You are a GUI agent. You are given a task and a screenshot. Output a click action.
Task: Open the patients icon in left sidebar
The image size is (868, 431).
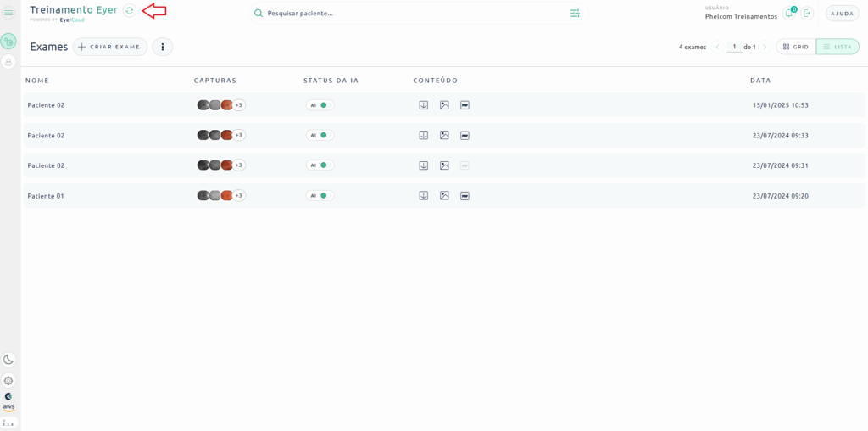tap(8, 62)
